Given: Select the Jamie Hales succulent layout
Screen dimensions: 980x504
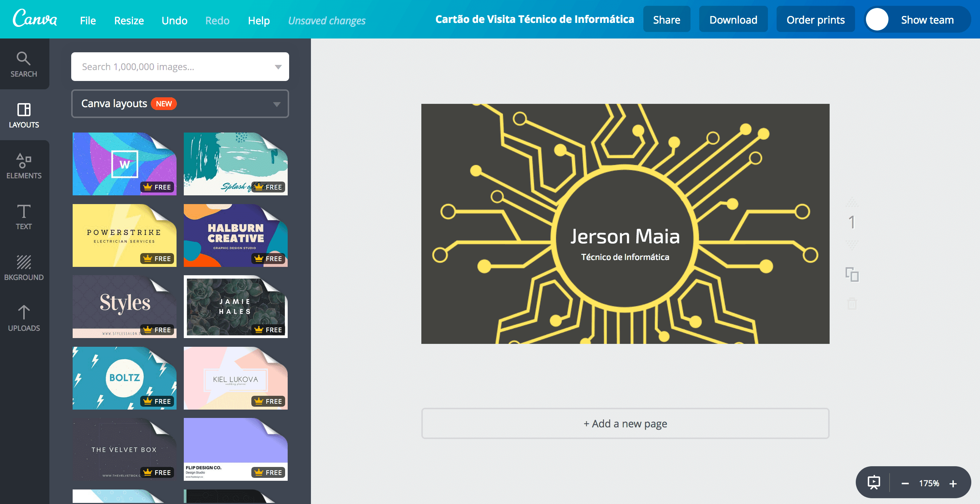Looking at the screenshot, I should click(235, 306).
